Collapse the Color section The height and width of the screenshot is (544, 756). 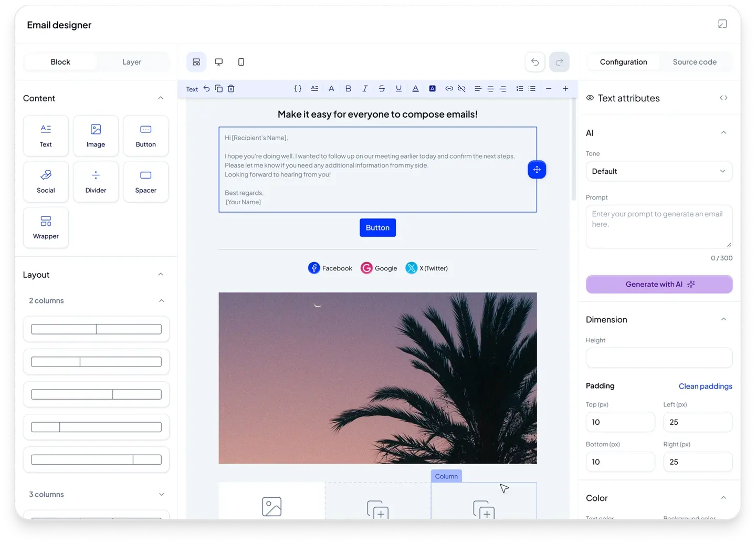point(723,498)
